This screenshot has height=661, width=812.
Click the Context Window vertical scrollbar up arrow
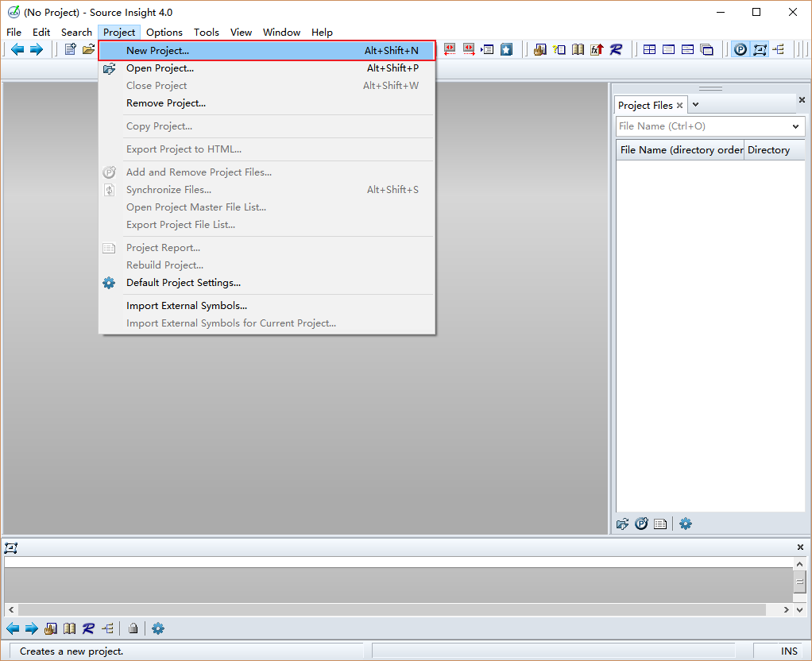[x=799, y=563]
